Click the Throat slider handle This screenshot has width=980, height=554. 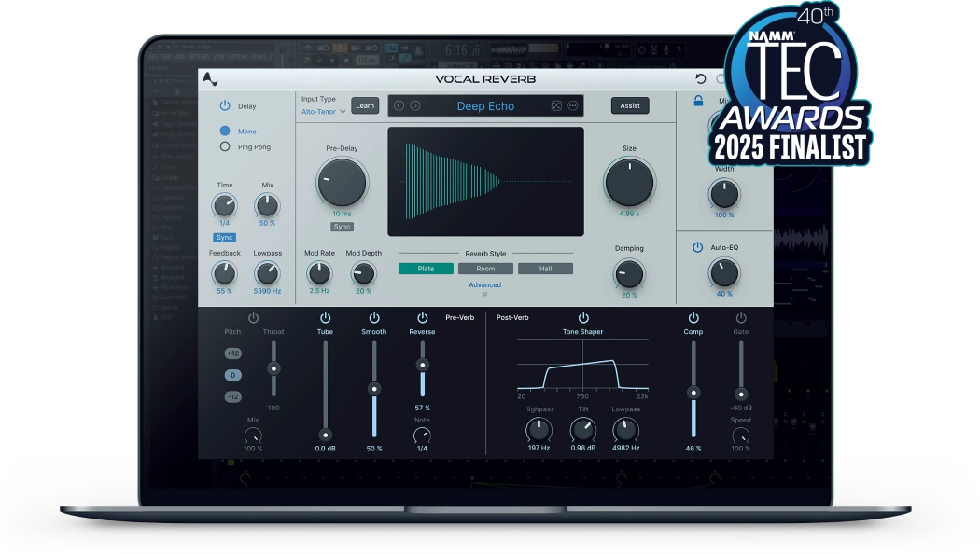273,368
